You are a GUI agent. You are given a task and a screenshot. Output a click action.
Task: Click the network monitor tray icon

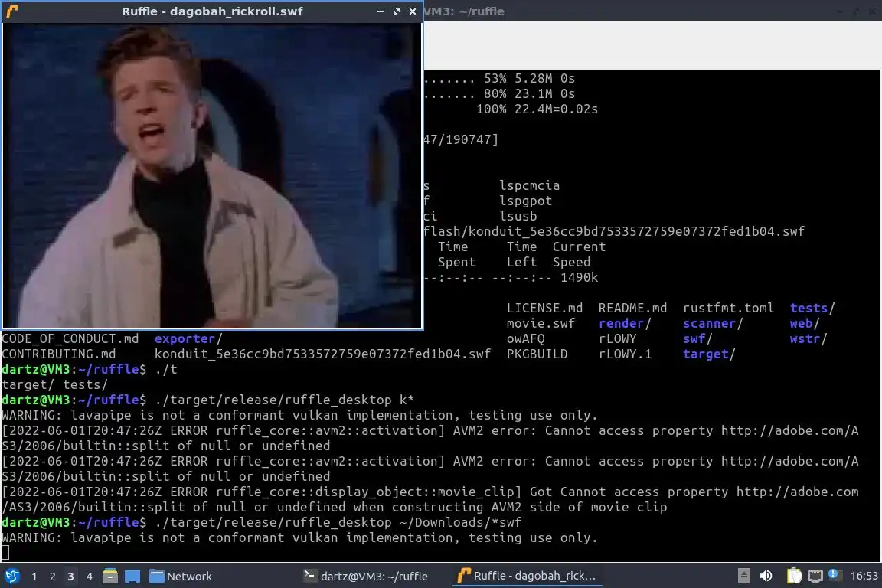(x=815, y=576)
